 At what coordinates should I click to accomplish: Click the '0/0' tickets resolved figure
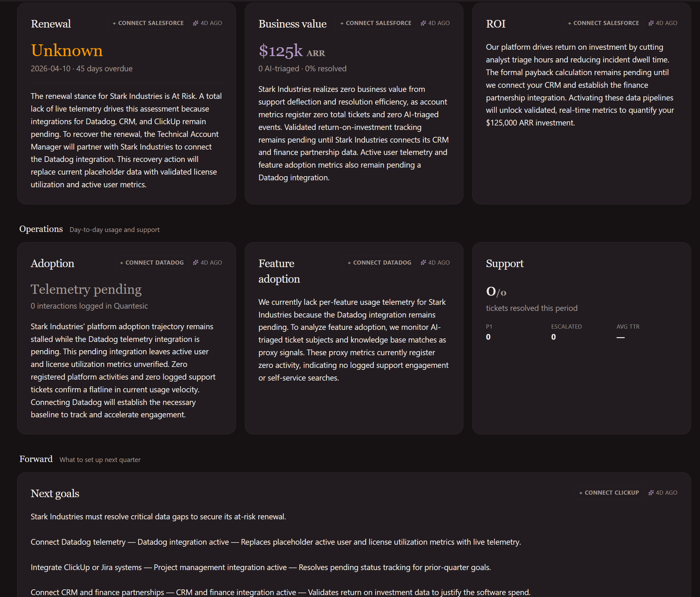[496, 292]
